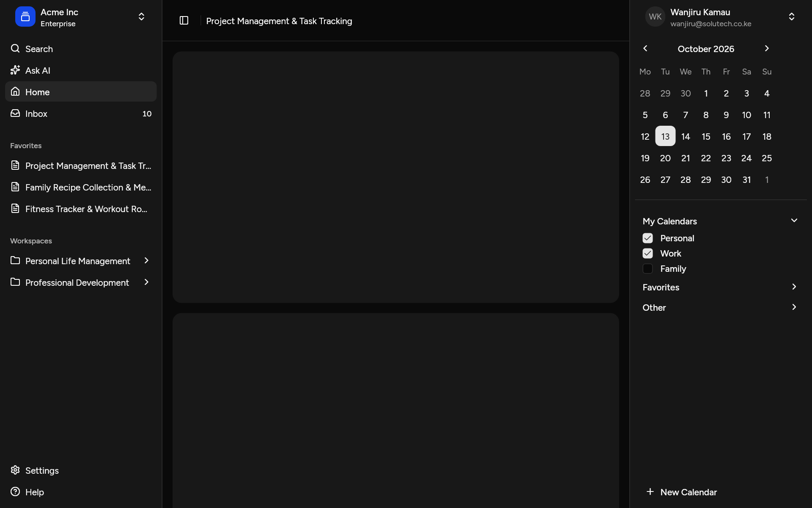Expand Professional Development workspace chevron
The height and width of the screenshot is (508, 812).
(x=146, y=282)
